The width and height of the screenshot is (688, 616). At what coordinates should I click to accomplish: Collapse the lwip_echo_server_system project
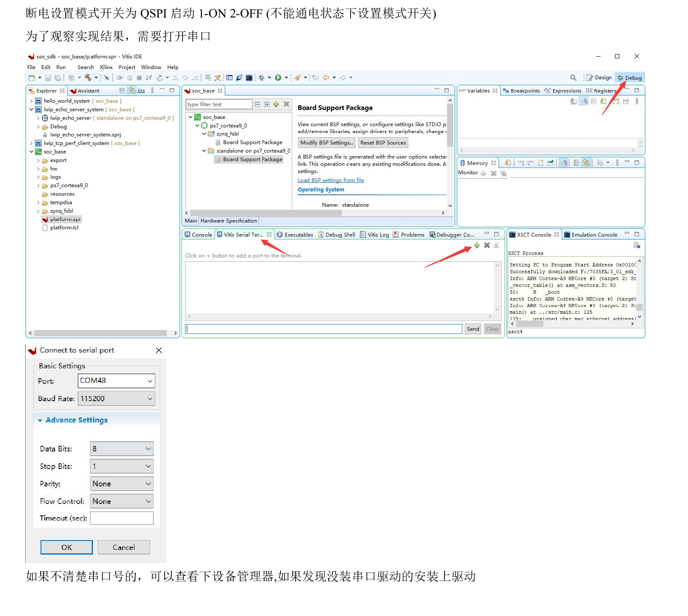31,110
